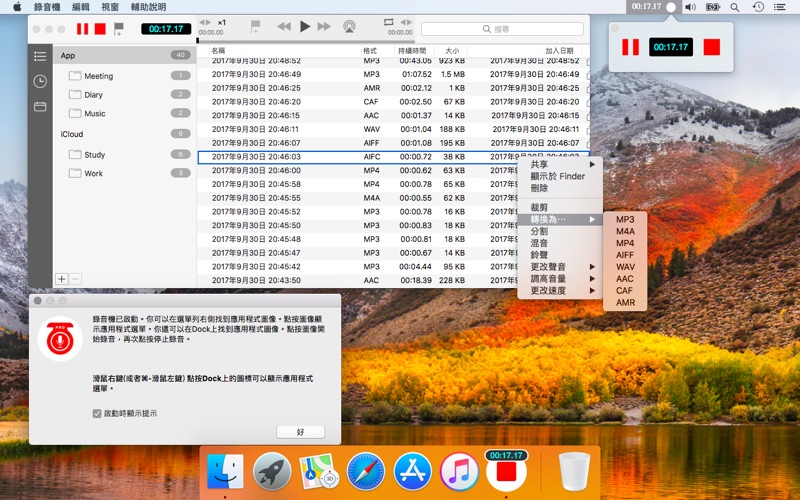This screenshot has height=500, width=800.
Task: Toggle the repeat loop icon
Action: (x=389, y=22)
